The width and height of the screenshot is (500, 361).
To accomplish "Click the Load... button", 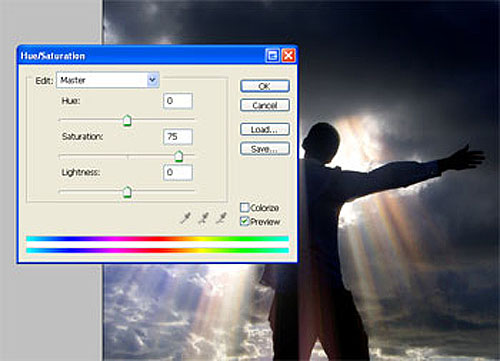I will coord(265,129).
